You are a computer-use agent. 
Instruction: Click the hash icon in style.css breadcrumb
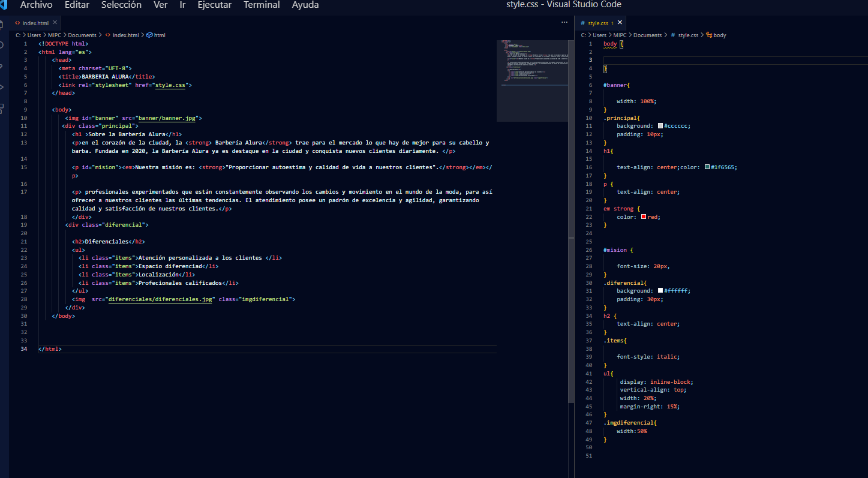(x=673, y=35)
